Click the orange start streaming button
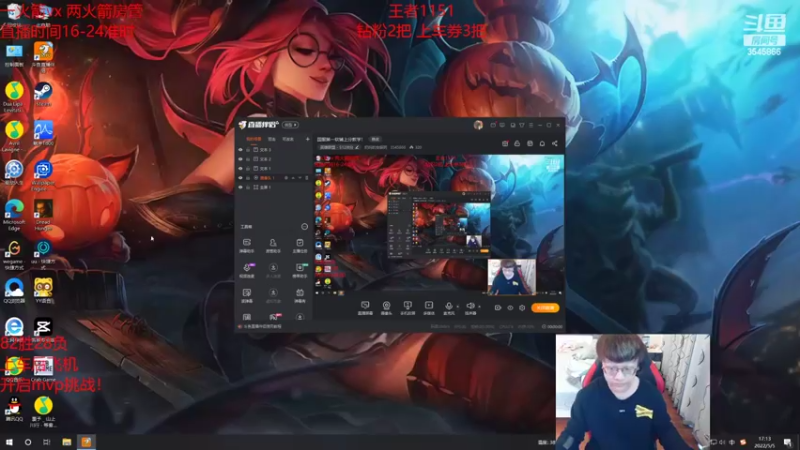Image resolution: width=800 pixels, height=450 pixels. click(x=545, y=308)
